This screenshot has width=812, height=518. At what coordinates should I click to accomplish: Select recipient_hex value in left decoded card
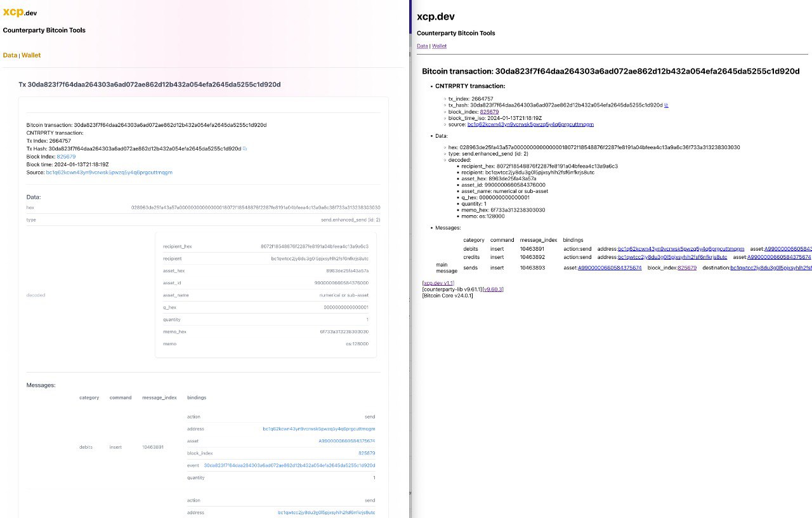click(315, 246)
